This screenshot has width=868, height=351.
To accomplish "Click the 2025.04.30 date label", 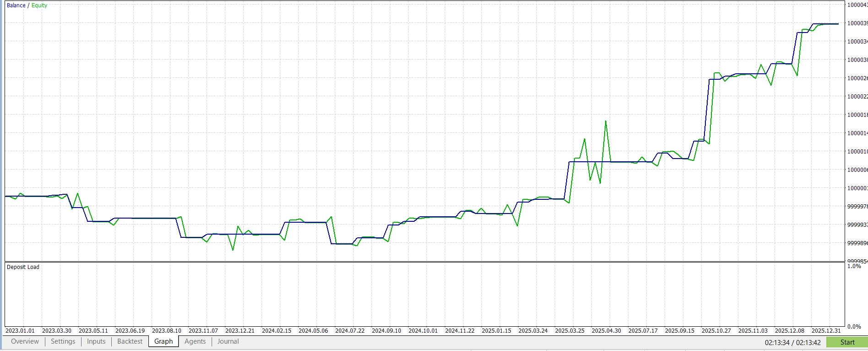I will [606, 331].
